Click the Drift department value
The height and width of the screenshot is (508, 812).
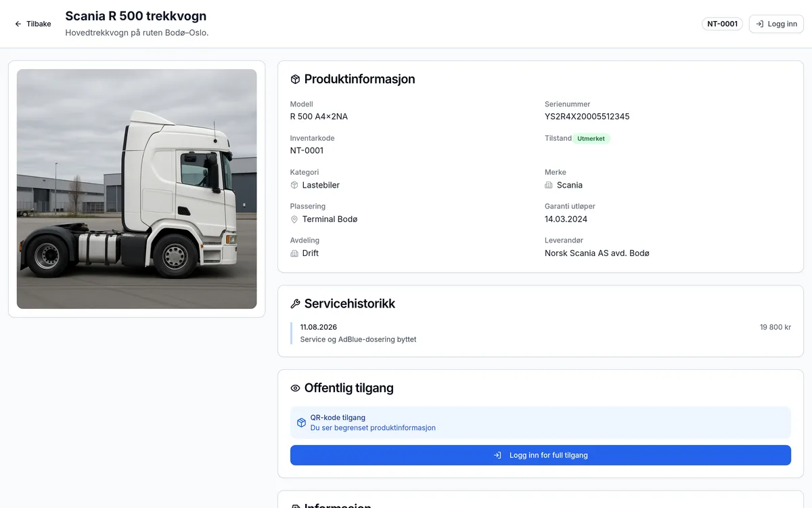[311, 253]
